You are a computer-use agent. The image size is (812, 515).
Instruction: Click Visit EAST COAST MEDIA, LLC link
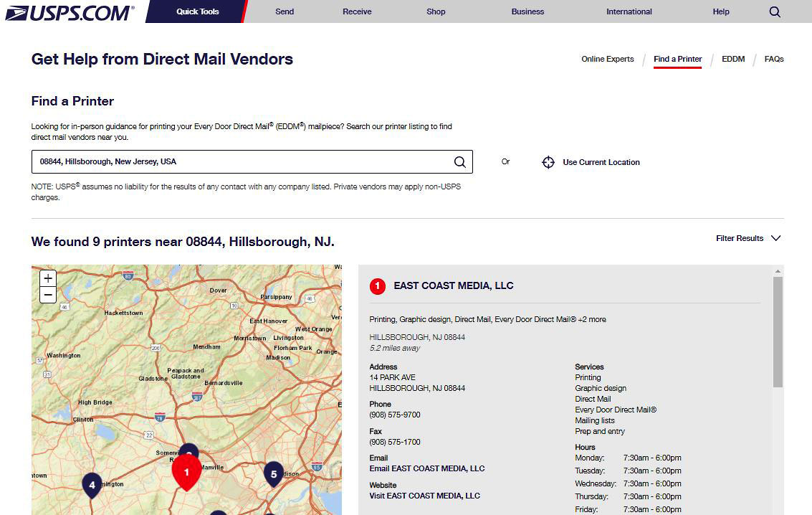tap(424, 496)
